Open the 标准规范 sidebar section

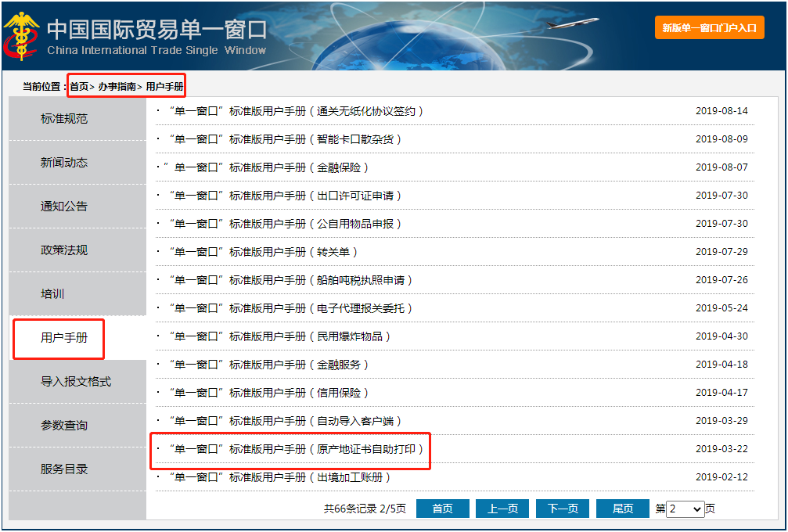pos(64,119)
